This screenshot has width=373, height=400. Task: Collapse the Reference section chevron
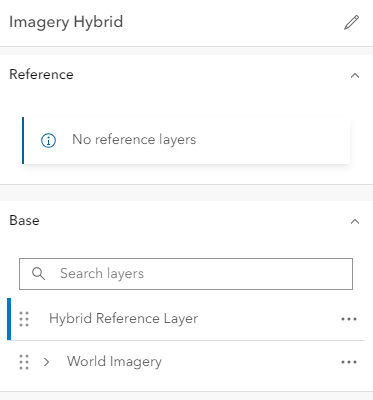pos(355,76)
